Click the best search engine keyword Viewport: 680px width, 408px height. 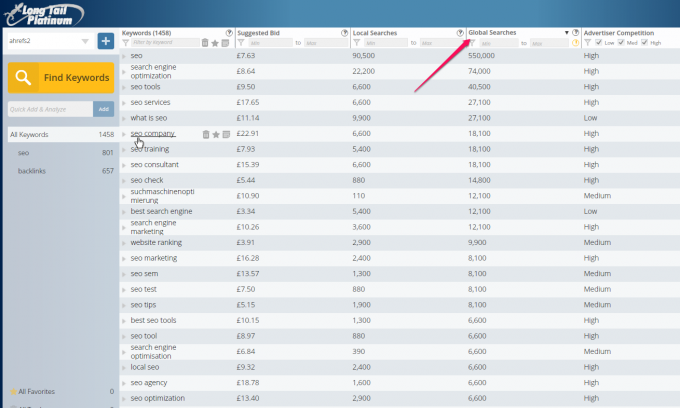[x=161, y=211]
